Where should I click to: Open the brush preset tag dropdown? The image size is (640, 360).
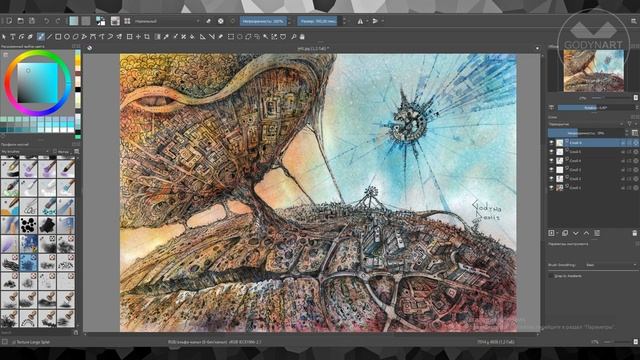click(x=25, y=152)
